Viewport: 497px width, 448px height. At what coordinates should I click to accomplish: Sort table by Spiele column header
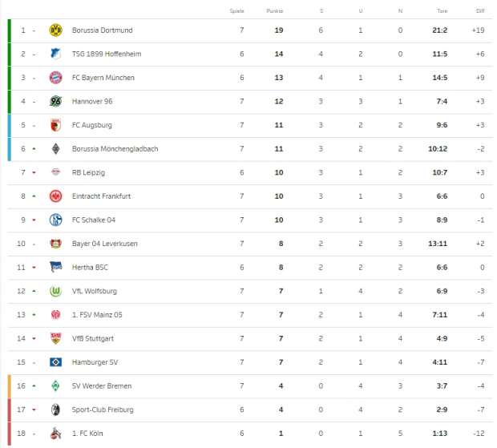236,10
